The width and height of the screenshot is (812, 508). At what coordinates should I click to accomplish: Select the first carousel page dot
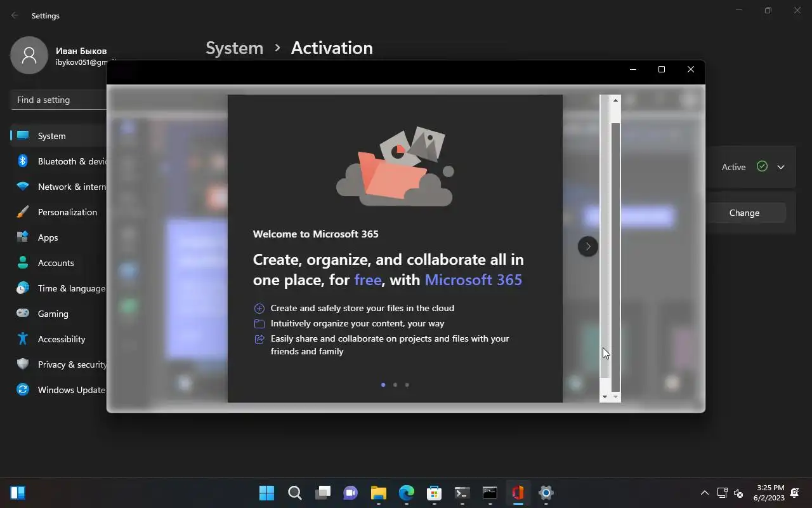coord(383,385)
